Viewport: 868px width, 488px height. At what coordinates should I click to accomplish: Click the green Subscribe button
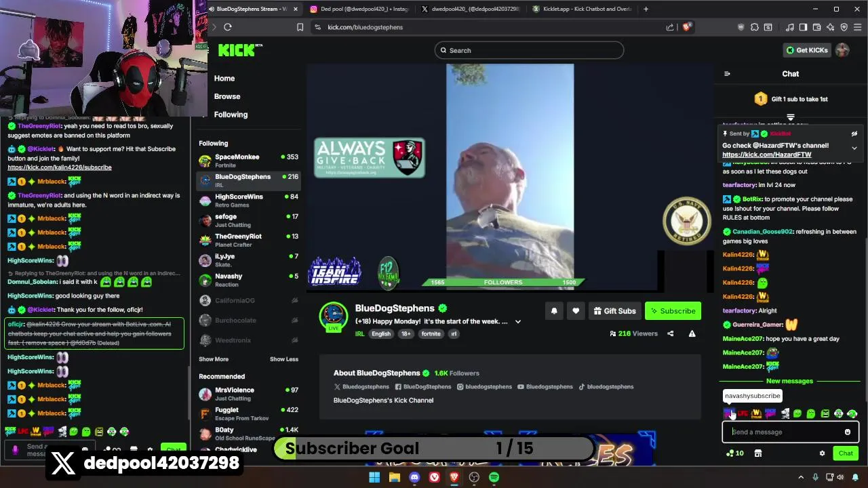673,311
